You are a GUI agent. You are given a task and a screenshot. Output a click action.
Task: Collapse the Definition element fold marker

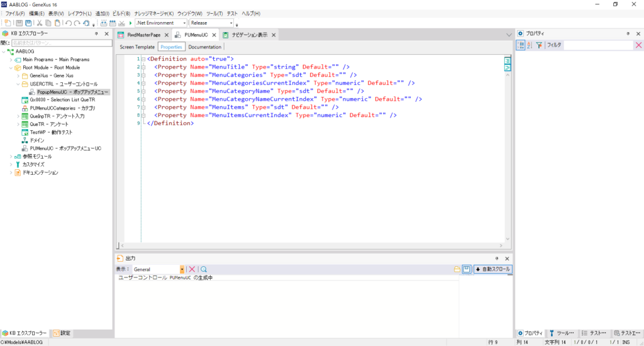(x=143, y=59)
